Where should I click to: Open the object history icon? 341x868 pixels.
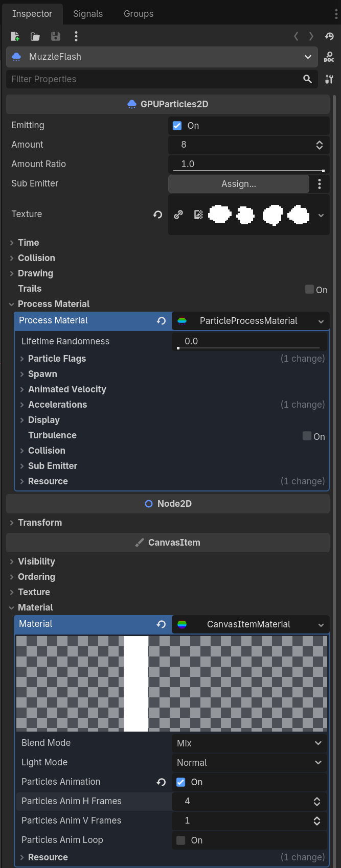(329, 36)
